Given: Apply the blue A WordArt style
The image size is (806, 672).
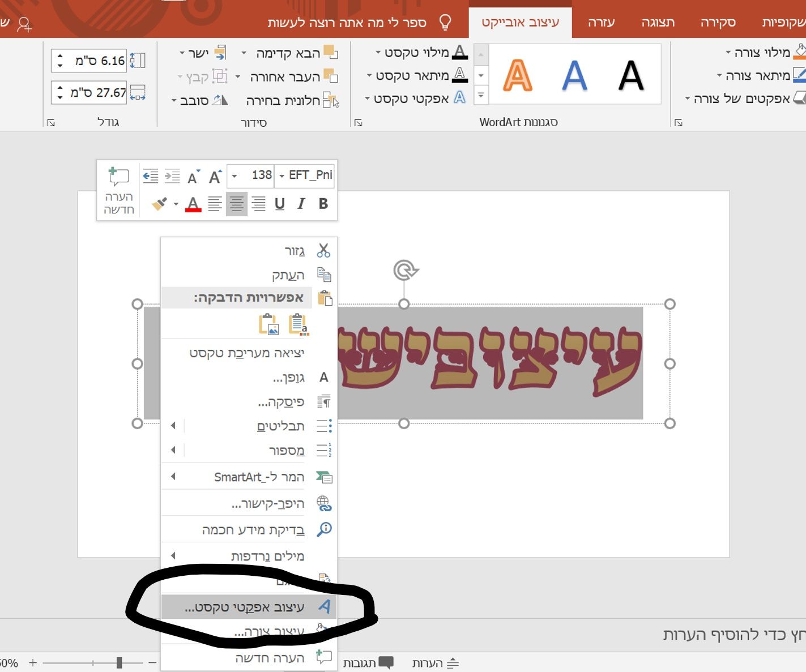Looking at the screenshot, I should point(574,75).
